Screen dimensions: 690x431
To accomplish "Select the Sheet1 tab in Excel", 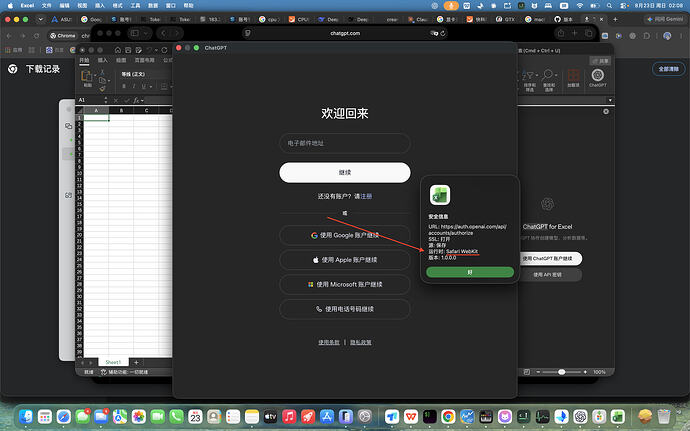I will coord(113,362).
